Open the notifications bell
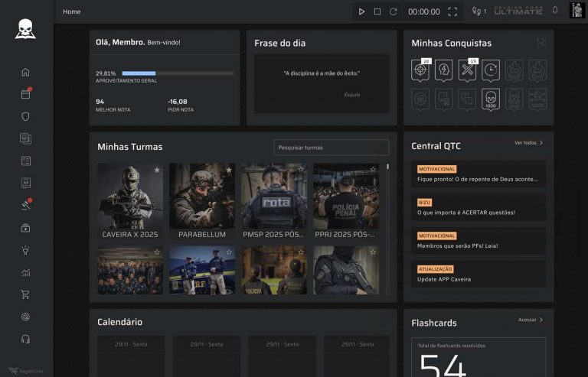This screenshot has height=377, width=588. click(555, 11)
